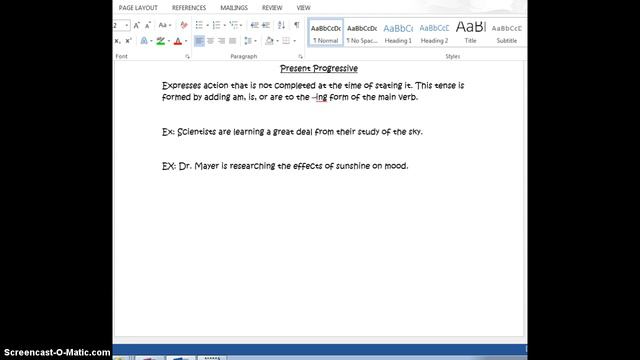Apply the green text highlight color
The image size is (640, 360).
pos(160,41)
